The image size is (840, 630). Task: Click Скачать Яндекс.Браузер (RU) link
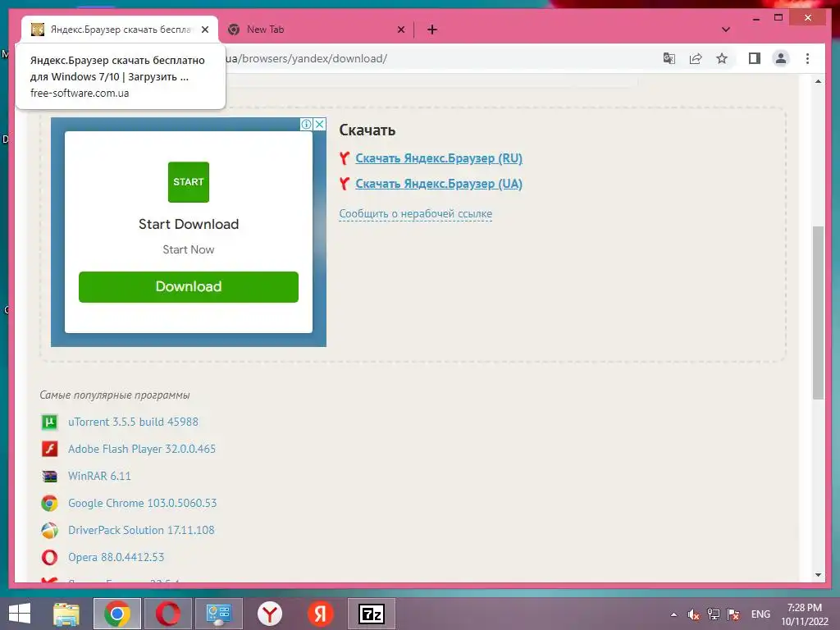coord(439,158)
